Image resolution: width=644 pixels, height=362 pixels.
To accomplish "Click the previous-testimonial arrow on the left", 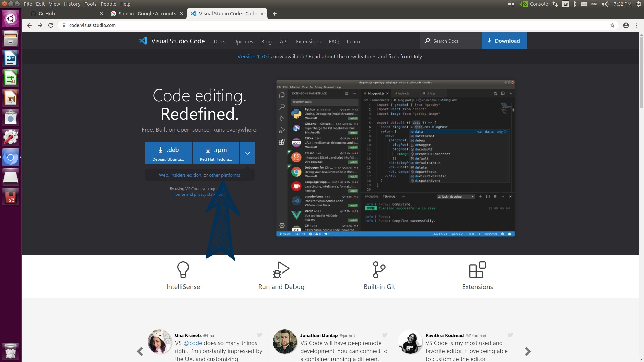I will (140, 351).
